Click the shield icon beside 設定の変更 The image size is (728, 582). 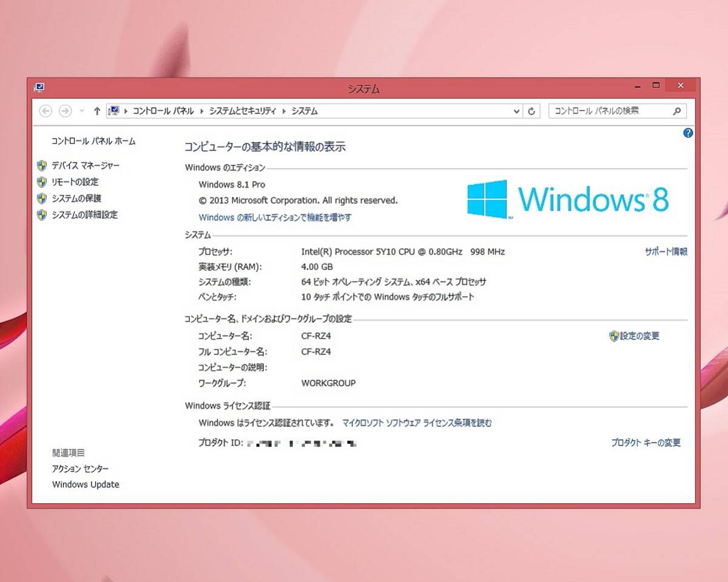[x=614, y=336]
